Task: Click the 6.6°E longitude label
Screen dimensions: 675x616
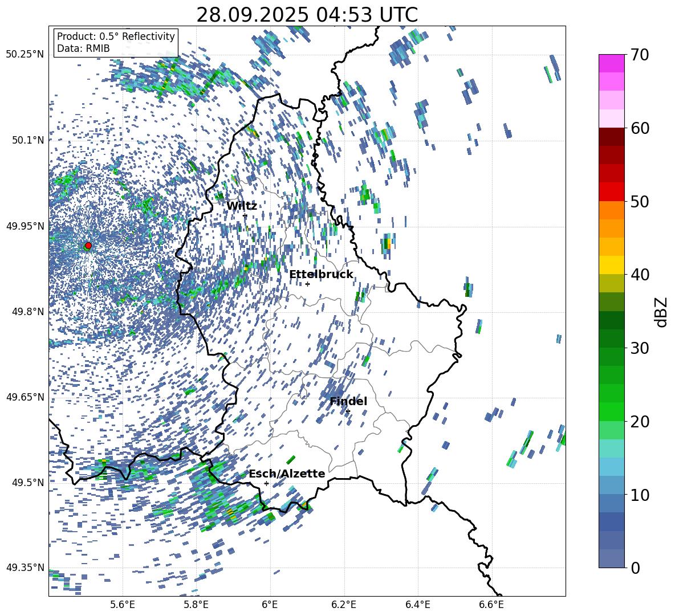Action: 491,605
